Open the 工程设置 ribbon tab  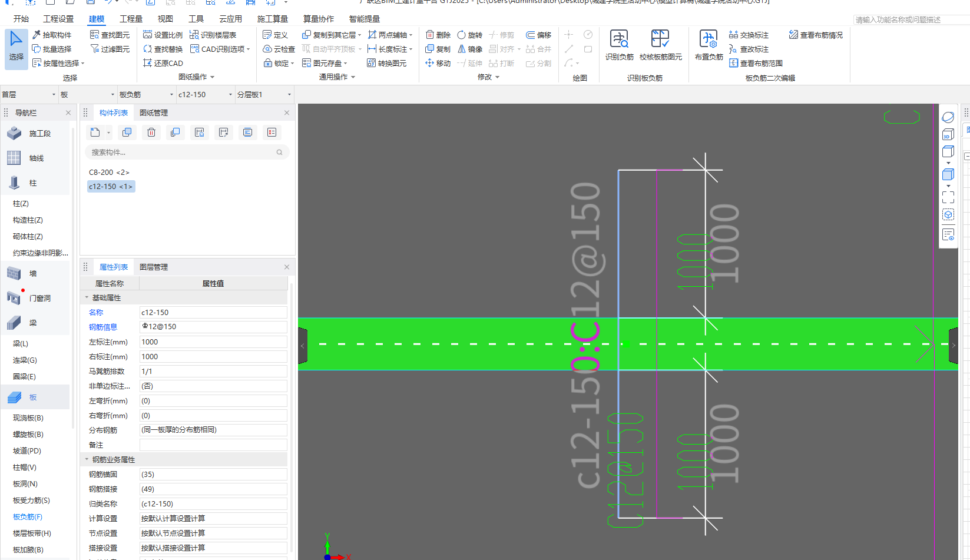(58, 19)
